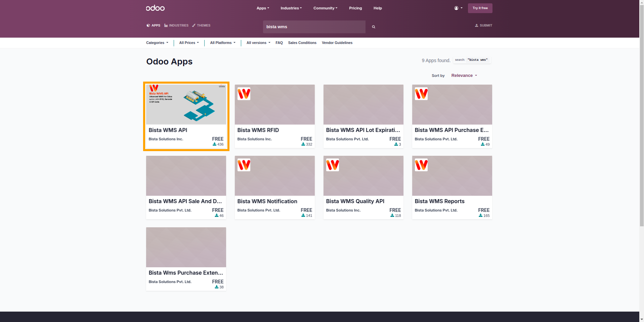Click download icon on Bista WMS Notification card
The width and height of the screenshot is (644, 322).
[x=303, y=216]
